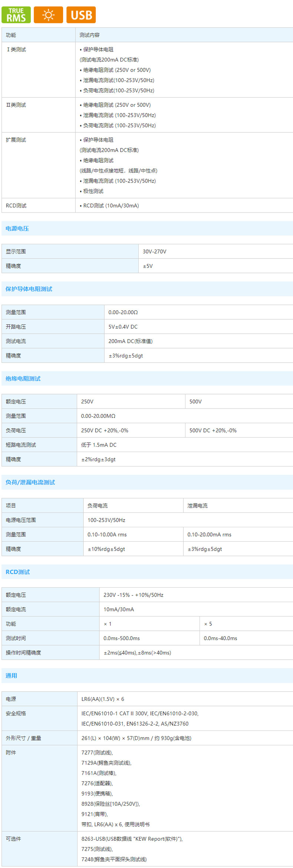Select the 扩展测试 row label

16,140
